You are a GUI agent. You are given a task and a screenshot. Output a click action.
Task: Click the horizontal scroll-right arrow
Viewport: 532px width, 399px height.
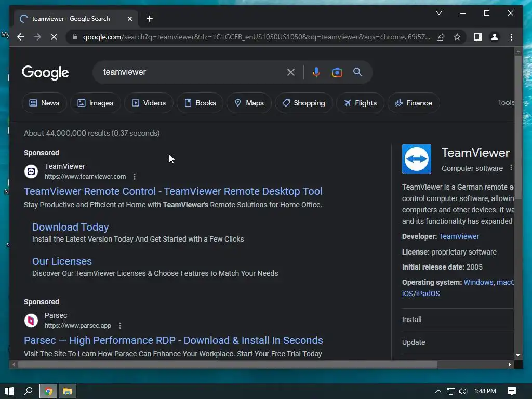(x=509, y=364)
